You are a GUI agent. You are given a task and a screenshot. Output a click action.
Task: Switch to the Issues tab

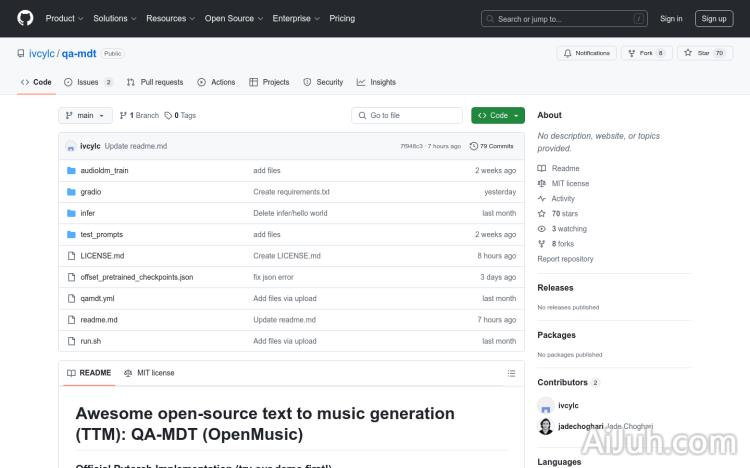(88, 82)
